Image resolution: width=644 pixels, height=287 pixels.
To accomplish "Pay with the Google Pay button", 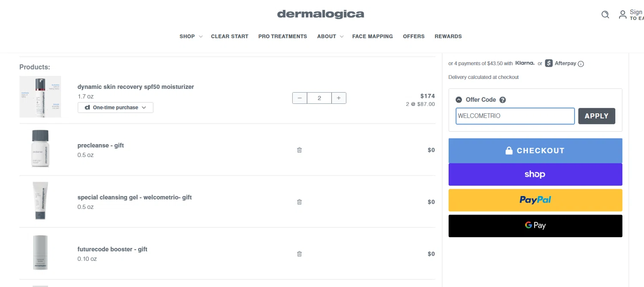I will (535, 226).
